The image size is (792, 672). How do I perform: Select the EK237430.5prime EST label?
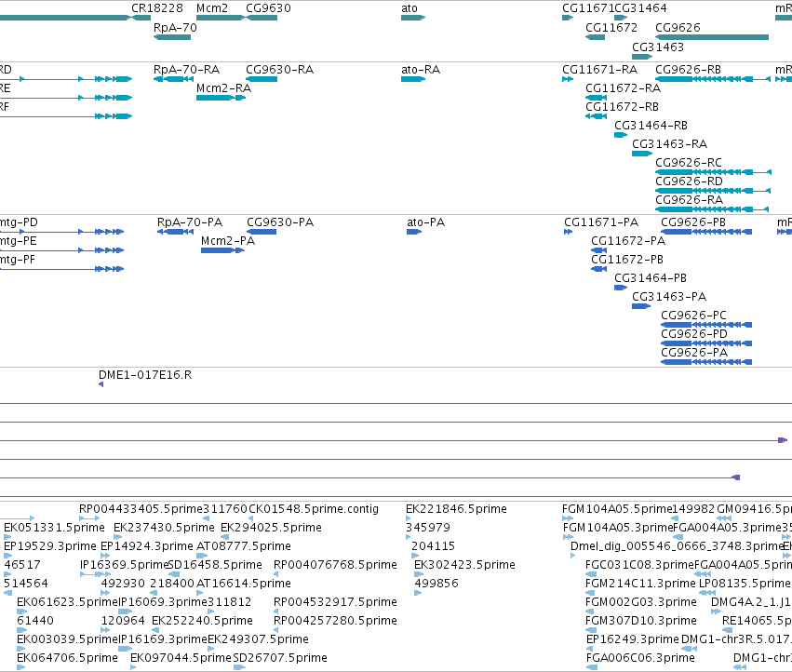[164, 528]
